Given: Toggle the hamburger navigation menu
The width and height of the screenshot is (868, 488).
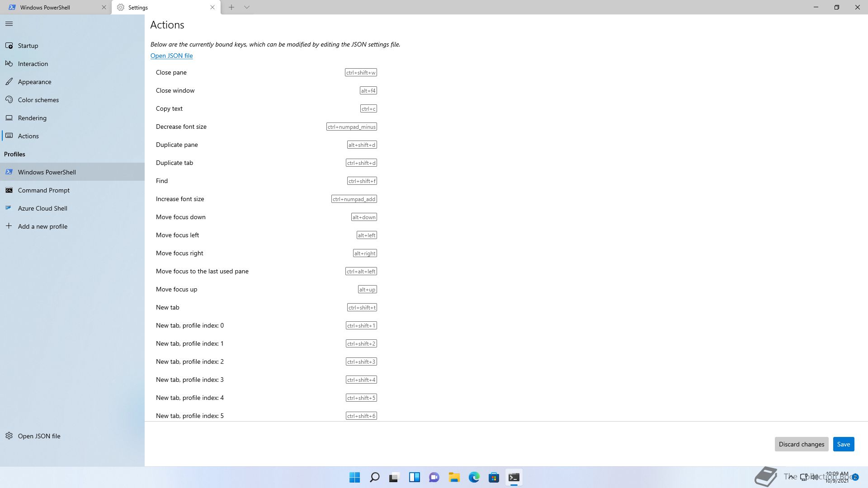Looking at the screenshot, I should click(9, 24).
